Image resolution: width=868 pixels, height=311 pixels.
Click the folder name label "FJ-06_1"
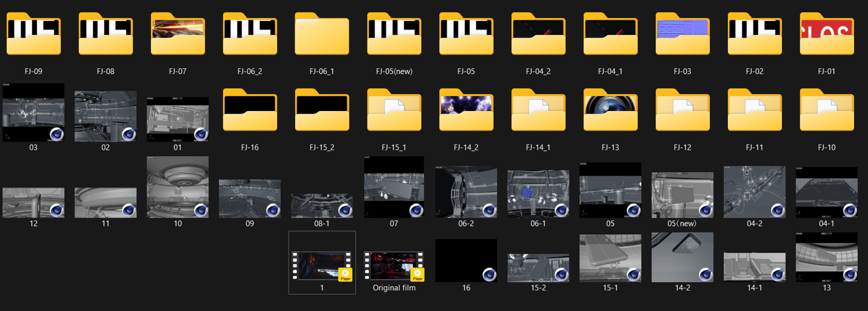[x=322, y=72]
